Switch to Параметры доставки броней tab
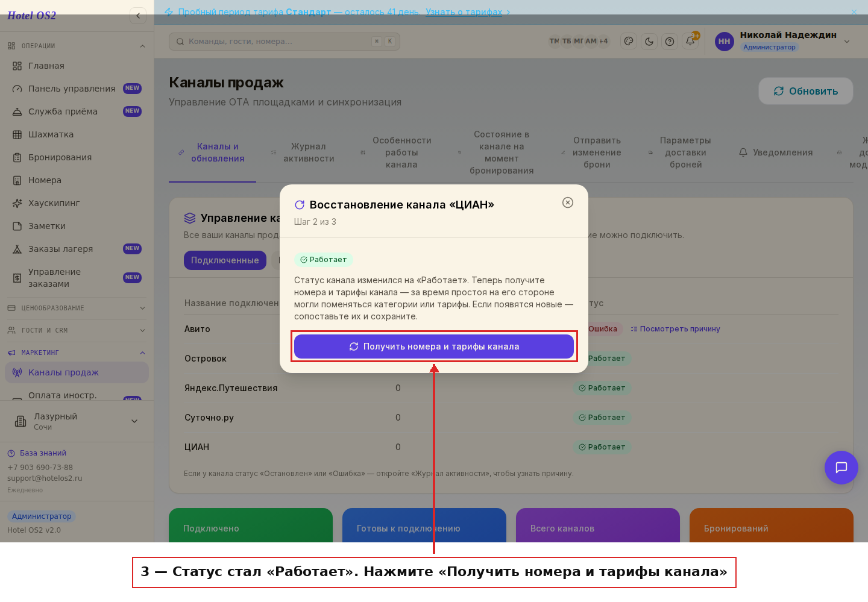Image resolution: width=868 pixels, height=602 pixels. 680,152
